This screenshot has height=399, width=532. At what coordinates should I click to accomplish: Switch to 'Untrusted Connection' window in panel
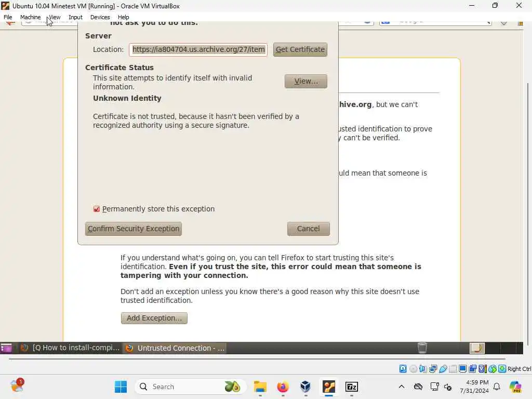tap(175, 348)
